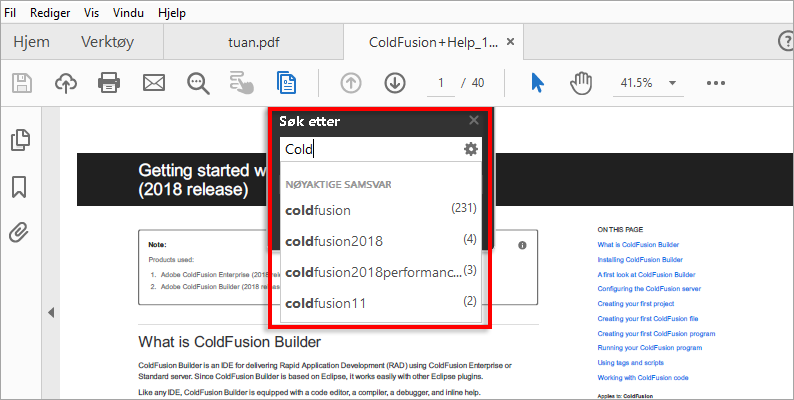
Task: Click the cloud upload icon
Action: click(x=65, y=83)
